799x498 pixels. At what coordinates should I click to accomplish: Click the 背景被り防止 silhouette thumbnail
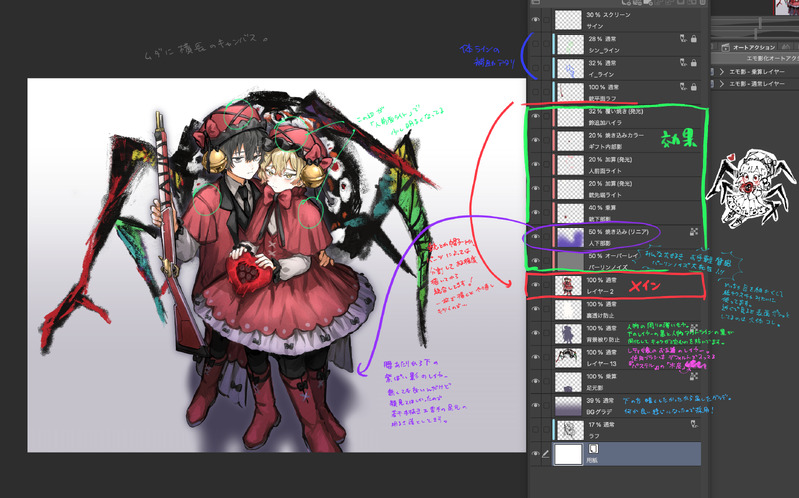(568, 333)
